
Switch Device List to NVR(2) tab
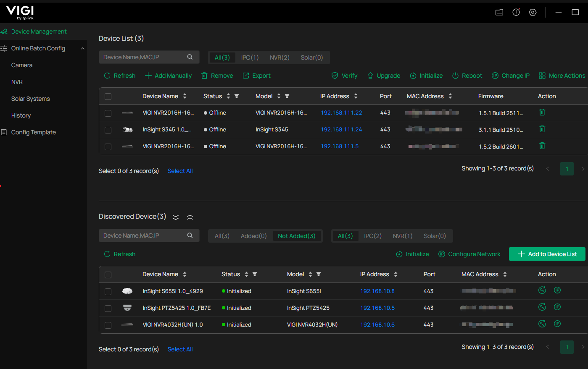[x=279, y=58]
